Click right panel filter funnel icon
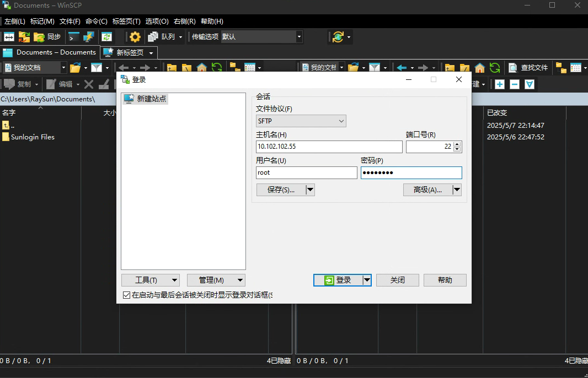588x378 pixels. coord(375,67)
